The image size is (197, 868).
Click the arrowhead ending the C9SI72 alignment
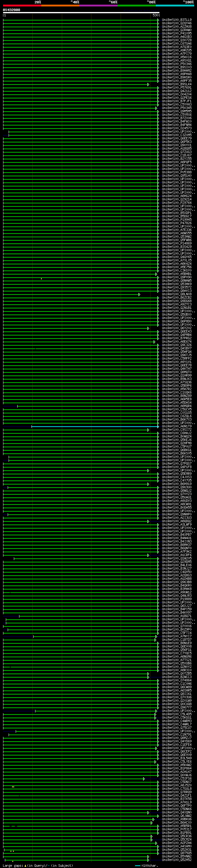point(148,430)
